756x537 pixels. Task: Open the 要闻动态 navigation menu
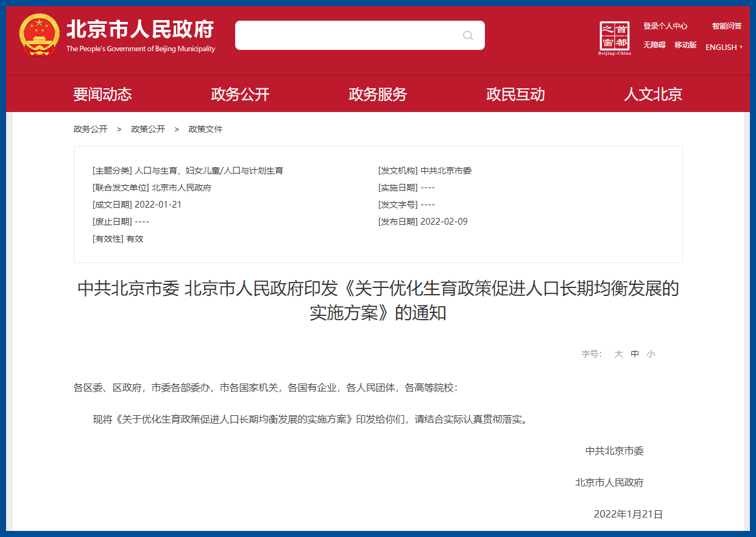coord(102,94)
